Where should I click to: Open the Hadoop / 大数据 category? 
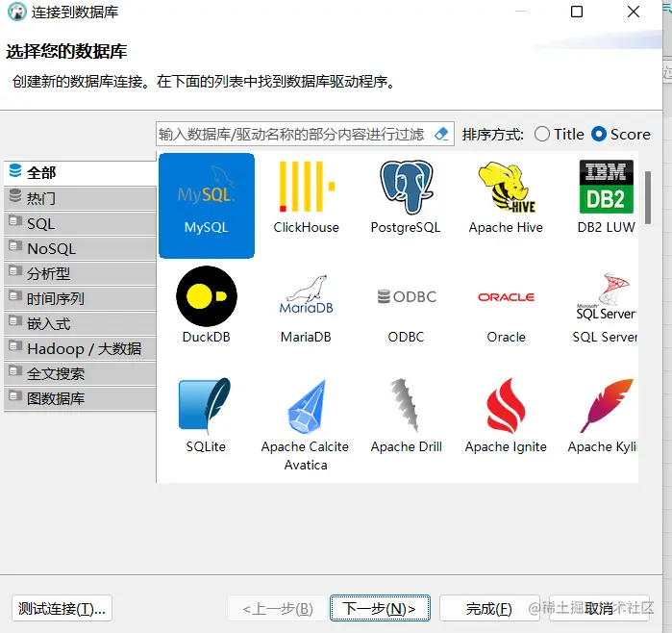pos(80,348)
